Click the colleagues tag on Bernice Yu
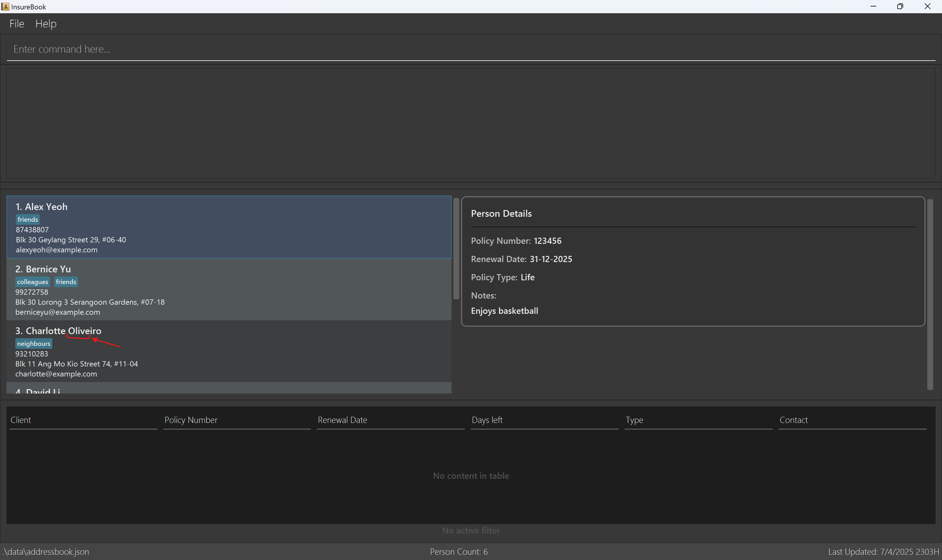This screenshot has width=942, height=560. coord(32,282)
